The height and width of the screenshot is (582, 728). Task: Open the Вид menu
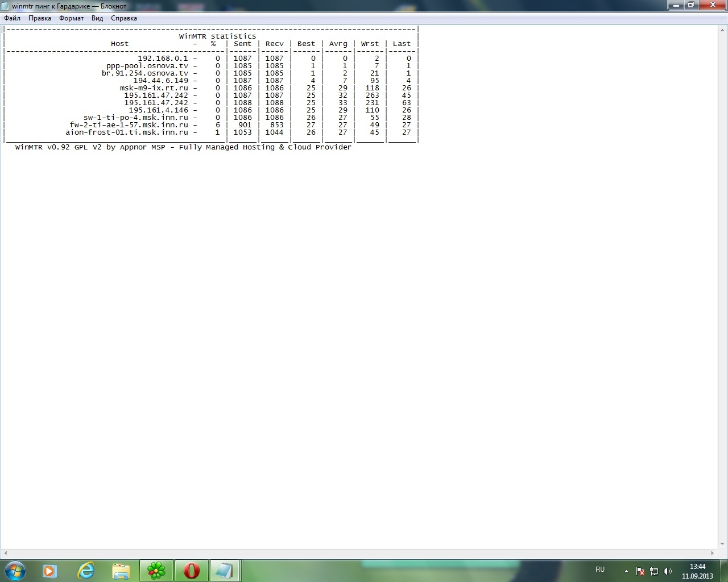pos(97,18)
